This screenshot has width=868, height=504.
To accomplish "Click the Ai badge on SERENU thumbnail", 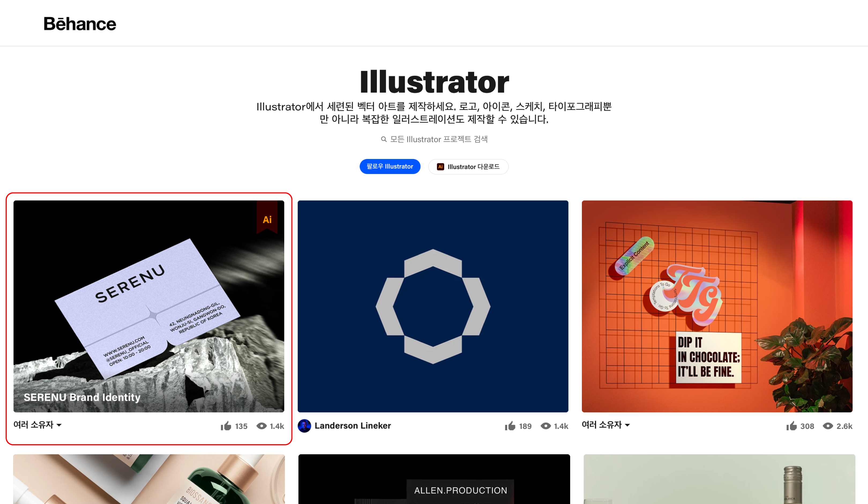I will (x=267, y=217).
